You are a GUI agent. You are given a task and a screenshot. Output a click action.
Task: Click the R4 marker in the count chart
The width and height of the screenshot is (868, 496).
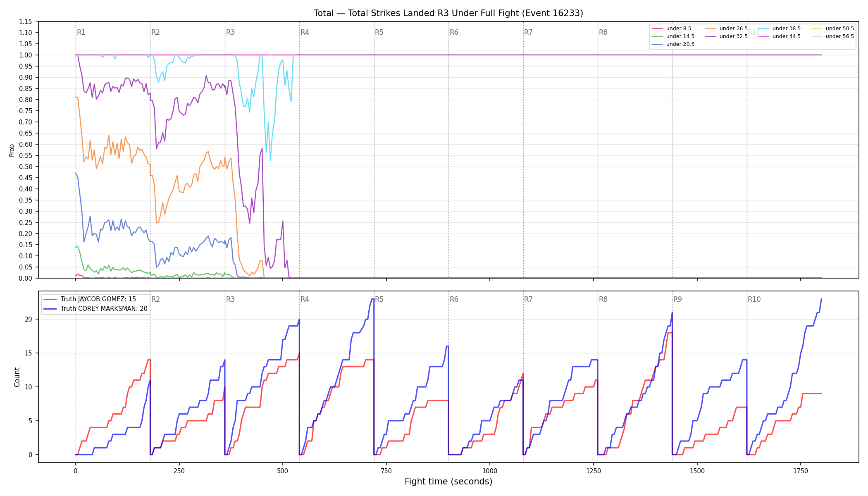point(305,299)
